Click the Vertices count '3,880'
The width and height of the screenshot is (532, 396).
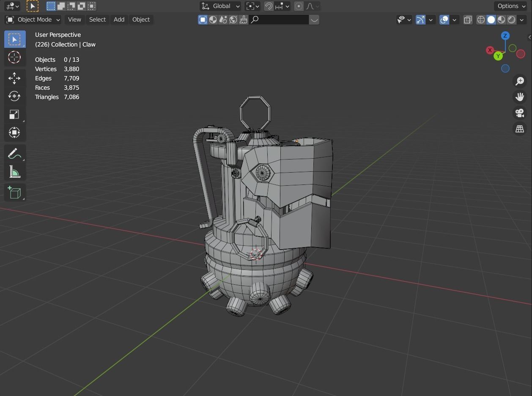[x=71, y=69]
